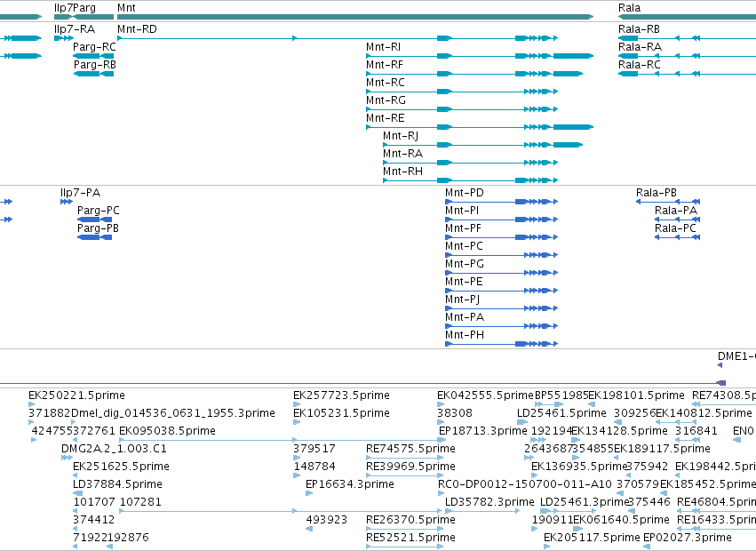Click the EP02027.3prime EST label
The height and width of the screenshot is (551, 756).
click(688, 538)
